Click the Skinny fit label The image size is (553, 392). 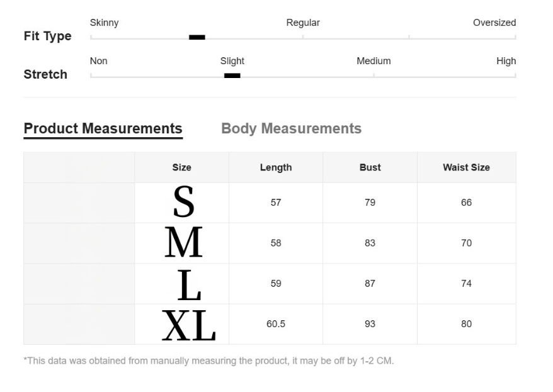pyautogui.click(x=104, y=23)
